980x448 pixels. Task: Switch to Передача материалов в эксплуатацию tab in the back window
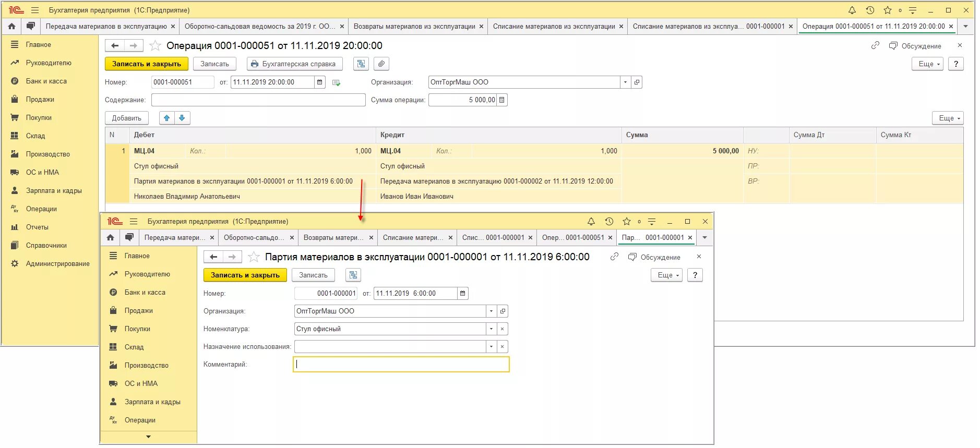click(106, 26)
